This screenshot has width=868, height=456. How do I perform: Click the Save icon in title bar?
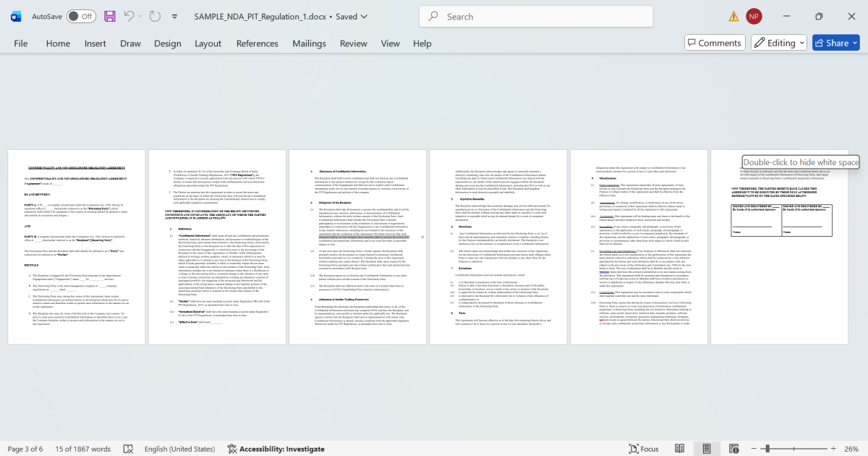[110, 16]
